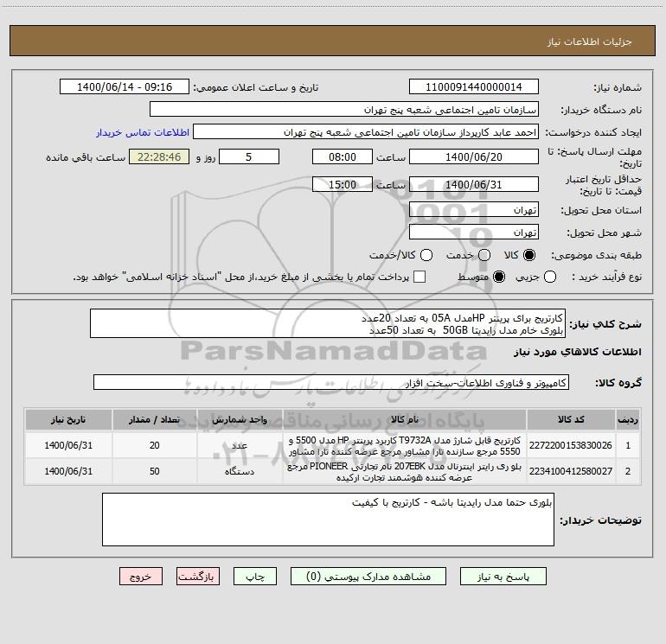Screen dimensions: 666x644
Task: Click item code 2234100412580027
Action: (571, 471)
